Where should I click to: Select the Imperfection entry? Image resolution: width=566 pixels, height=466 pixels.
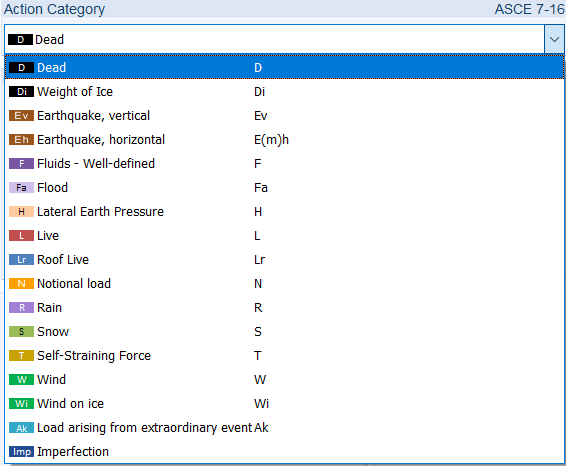coord(284,452)
